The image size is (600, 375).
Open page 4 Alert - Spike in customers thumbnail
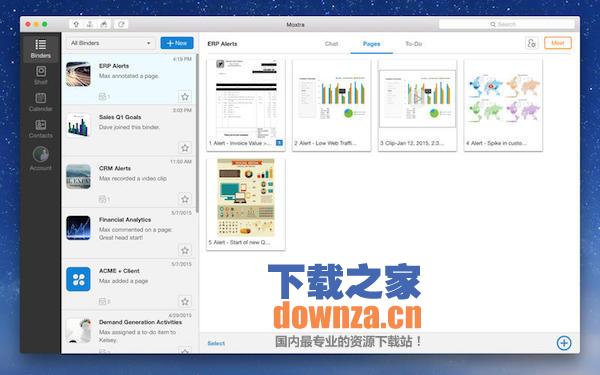(503, 105)
